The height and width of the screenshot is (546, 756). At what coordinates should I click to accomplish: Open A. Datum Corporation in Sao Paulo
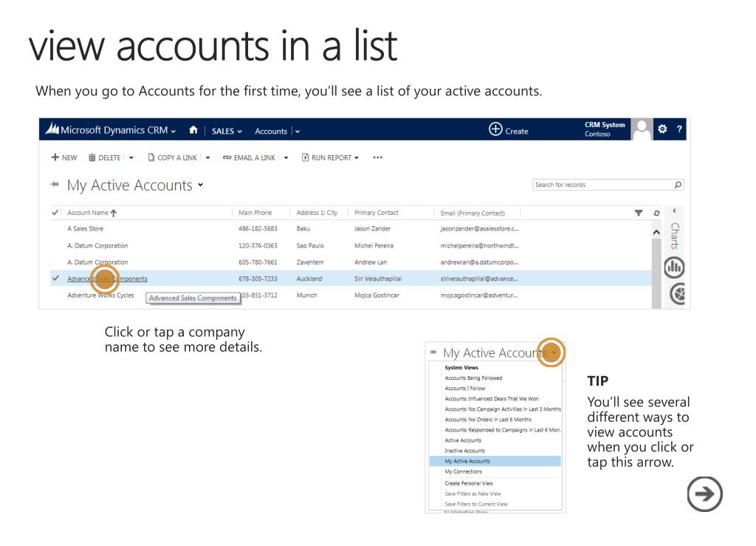tap(97, 245)
